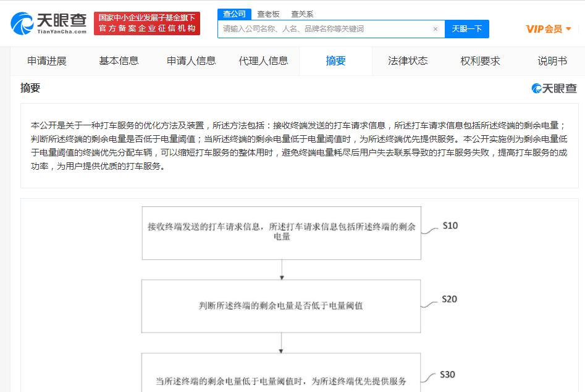
Task: Click the red 国家中小企业发展子基金旗下 banner
Action: point(147,23)
